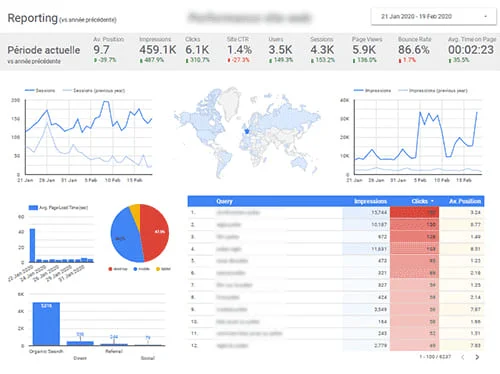Viewport: 500px width, 374px height.
Task: Sort table by Impressions column header
Action: (370, 201)
